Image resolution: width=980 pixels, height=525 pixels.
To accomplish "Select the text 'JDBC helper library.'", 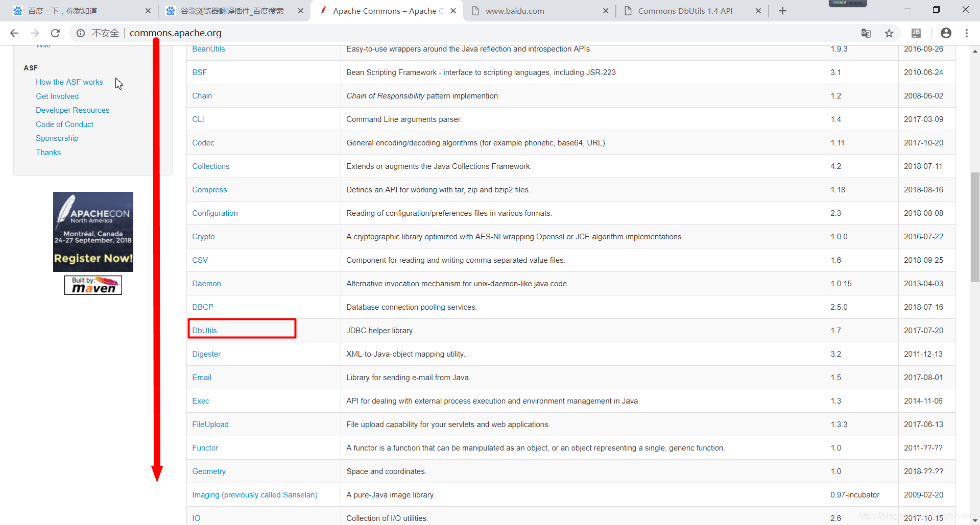I will 380,331.
